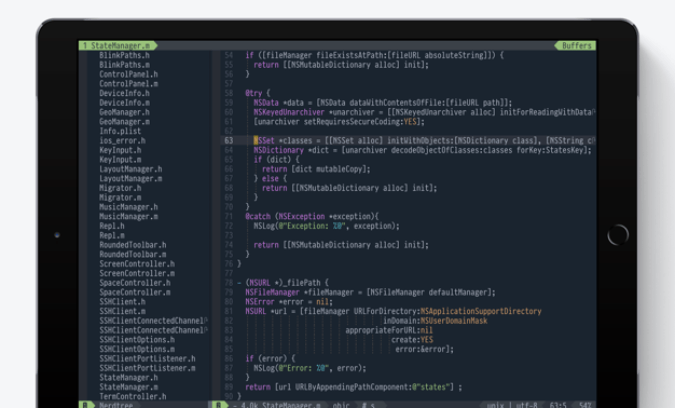Viewport: 675px width, 408px height.
Task: Open RoundedToolbar.m in file tree
Action: [x=133, y=254]
